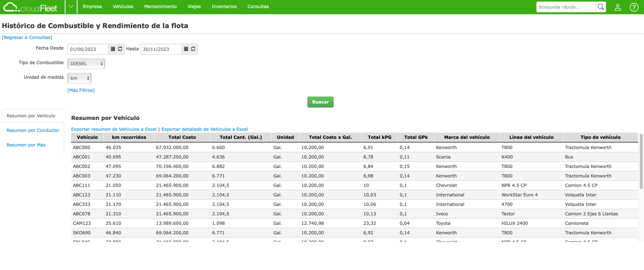644x270 pixels.
Task: Click the Búsqueda rápida search field
Action: coord(566,7)
